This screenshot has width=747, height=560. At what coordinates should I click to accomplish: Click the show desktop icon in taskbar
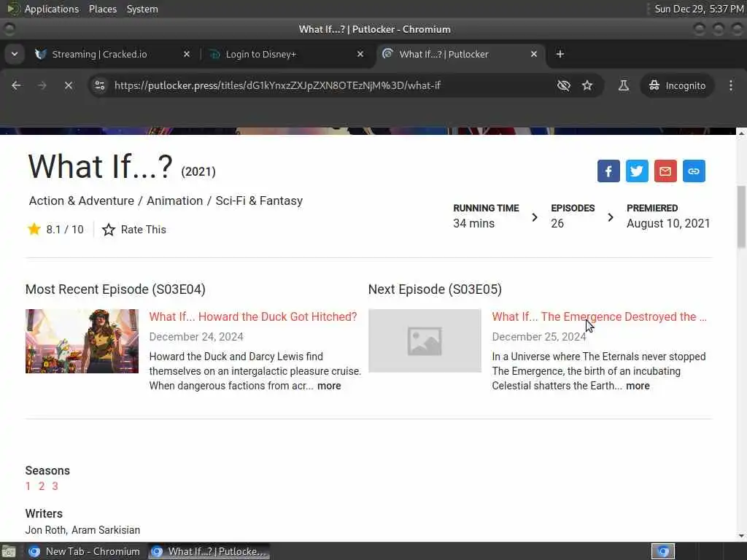tap(9, 551)
